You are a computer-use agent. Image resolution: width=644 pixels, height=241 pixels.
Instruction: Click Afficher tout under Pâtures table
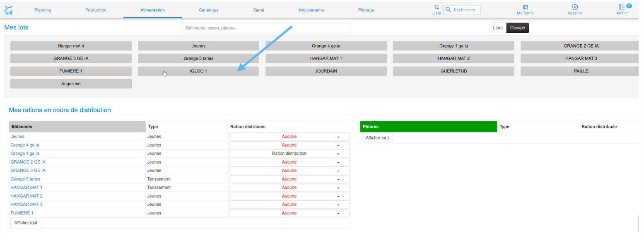[x=377, y=138]
